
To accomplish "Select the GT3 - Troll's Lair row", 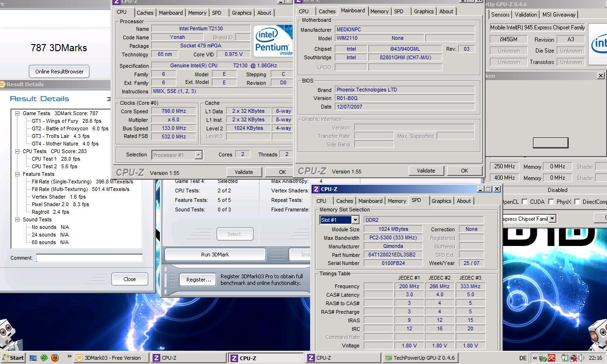I will tap(60, 136).
